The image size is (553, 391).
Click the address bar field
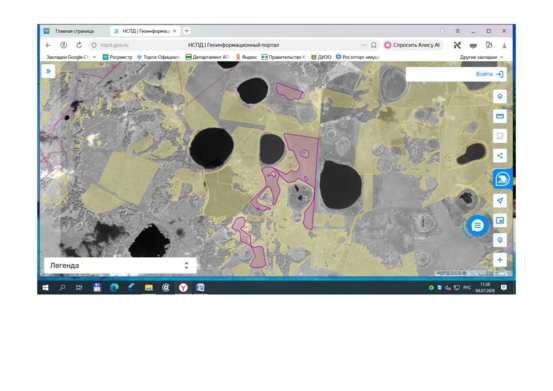tap(233, 45)
